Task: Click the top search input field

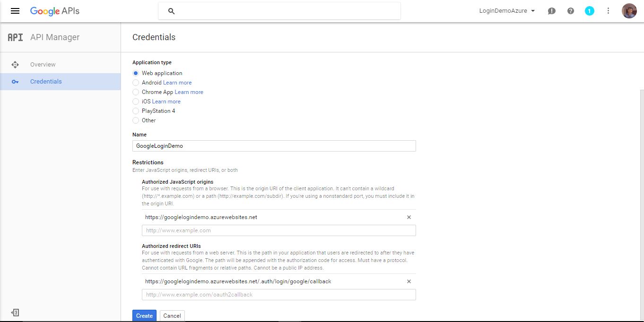Action: tap(279, 11)
